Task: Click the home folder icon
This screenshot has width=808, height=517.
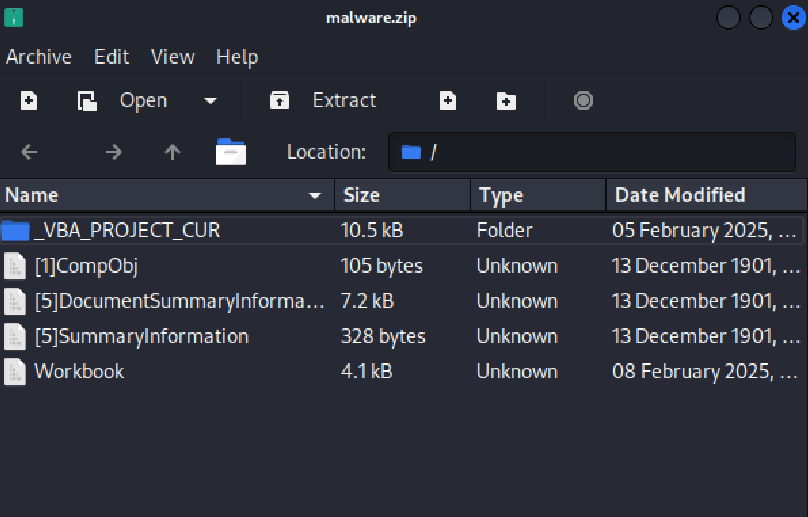Action: coord(231,151)
